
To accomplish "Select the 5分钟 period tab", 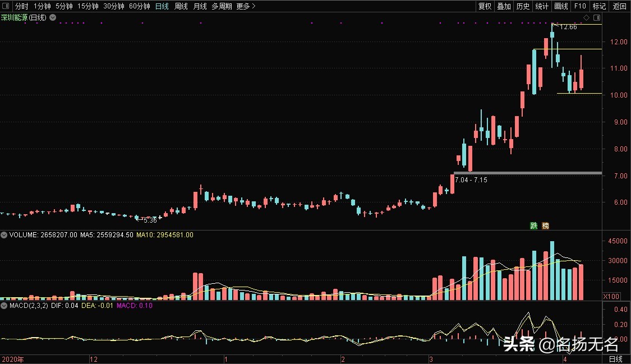I will [64, 6].
